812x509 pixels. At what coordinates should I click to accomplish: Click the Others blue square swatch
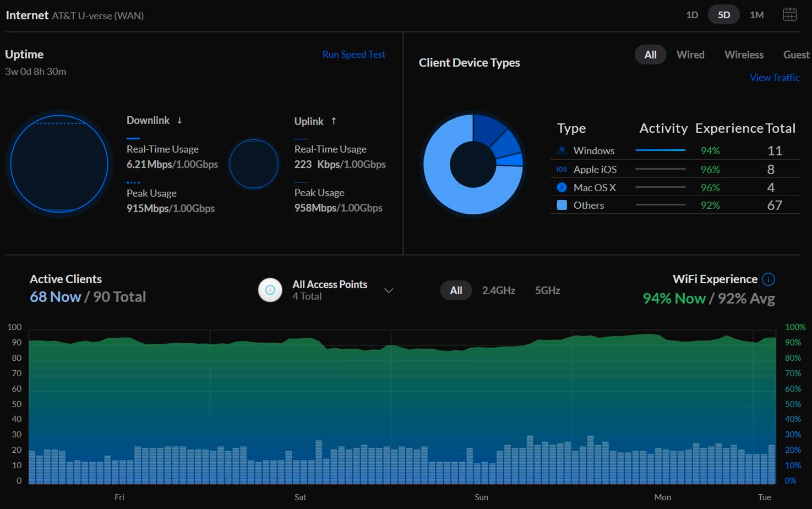click(x=562, y=205)
